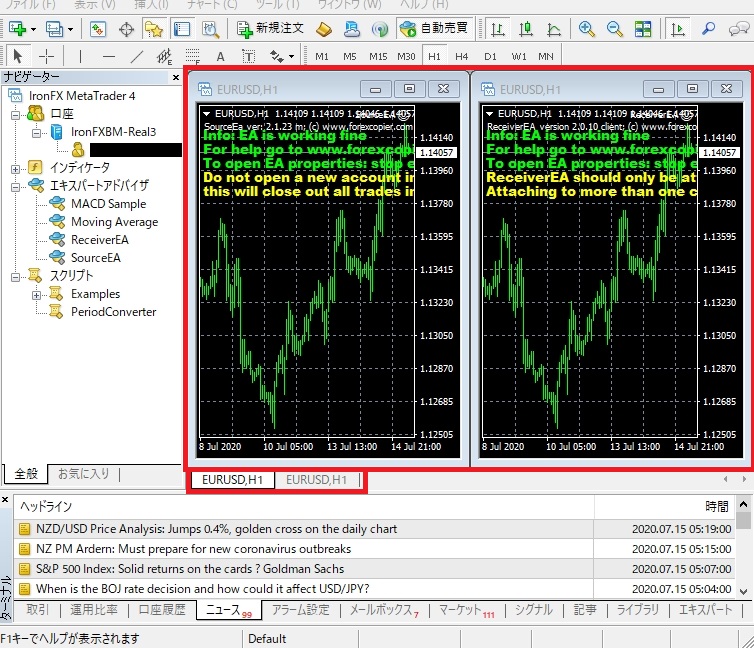Switch chart to candlesticks icon
Image resolution: width=754 pixels, height=648 pixels.
[x=526, y=29]
